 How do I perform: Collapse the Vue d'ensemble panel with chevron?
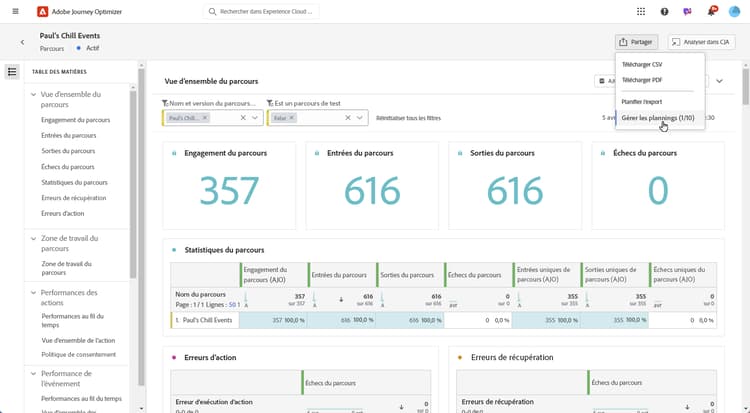(719, 81)
